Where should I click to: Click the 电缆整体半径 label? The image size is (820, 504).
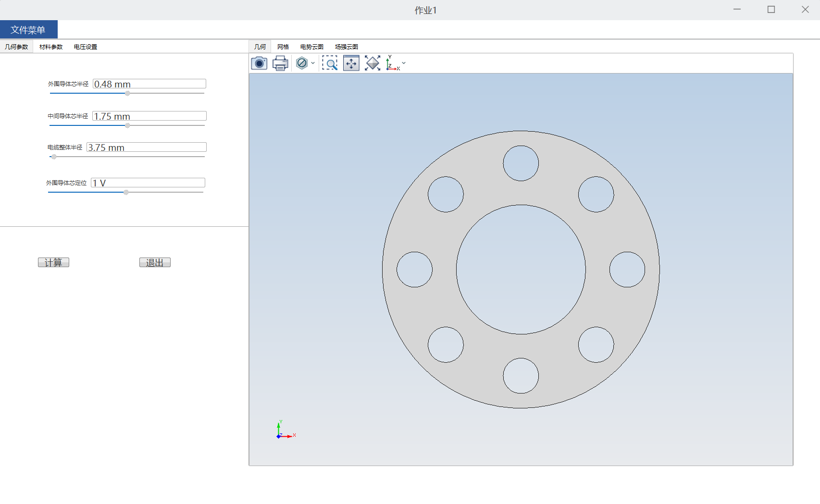click(x=65, y=148)
